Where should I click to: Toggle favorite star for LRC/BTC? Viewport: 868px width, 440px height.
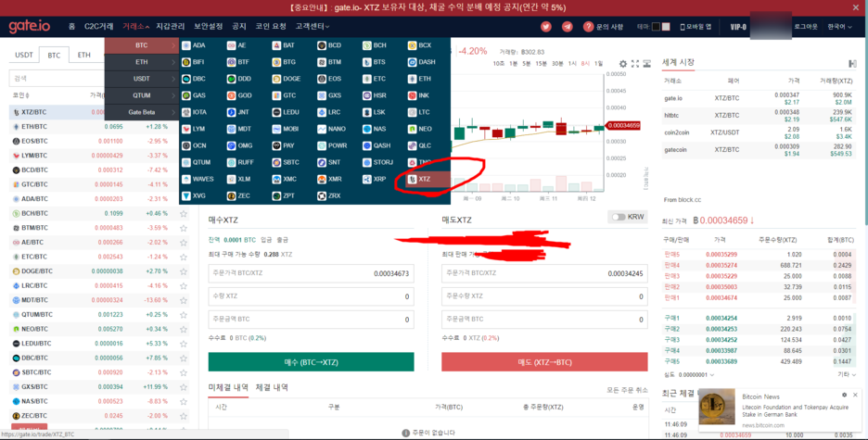[x=184, y=286]
